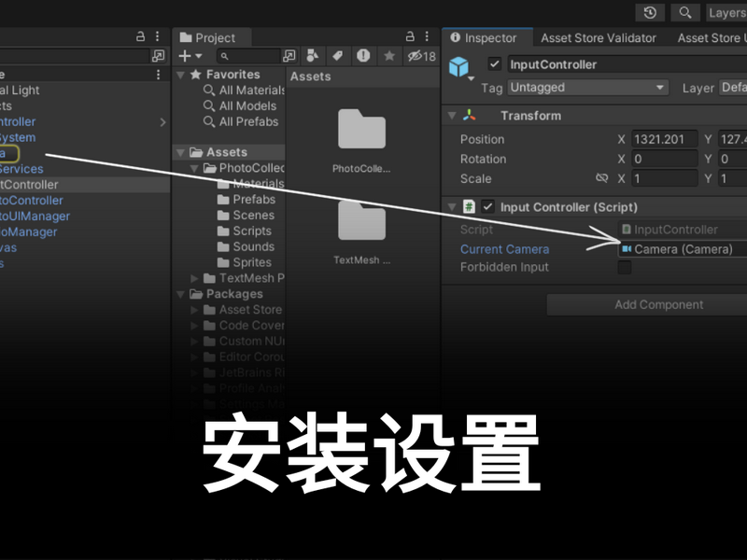Open the search by import log type icon
Image resolution: width=747 pixels, height=560 pixels.
363,56
